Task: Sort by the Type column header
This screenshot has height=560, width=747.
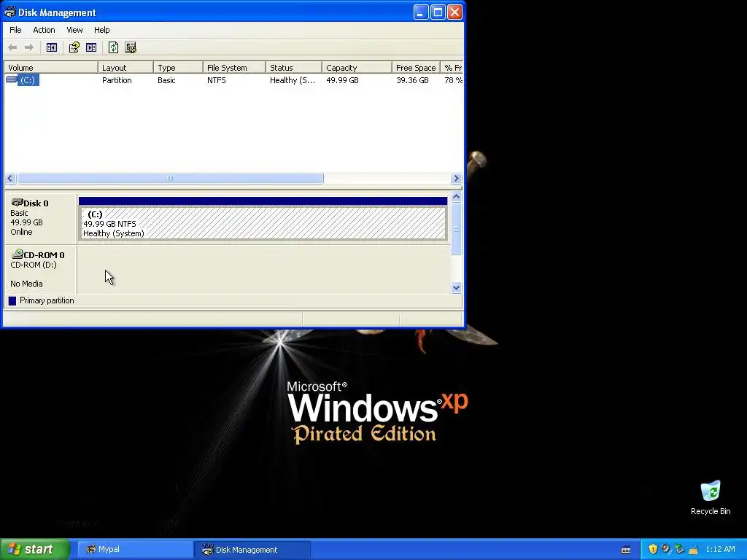Action: click(x=178, y=68)
